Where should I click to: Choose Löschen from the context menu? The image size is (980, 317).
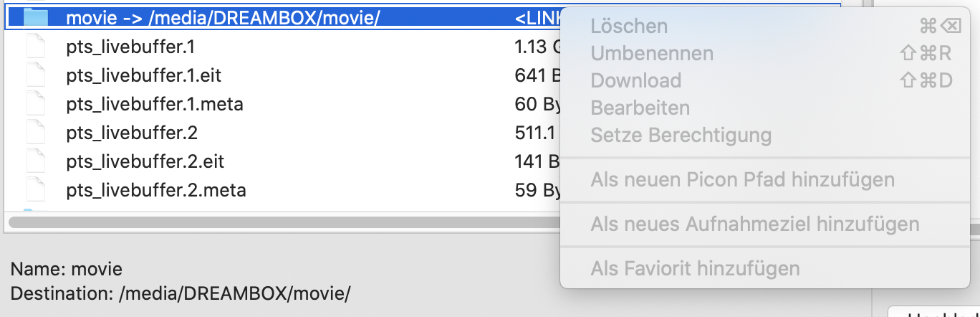point(629,27)
